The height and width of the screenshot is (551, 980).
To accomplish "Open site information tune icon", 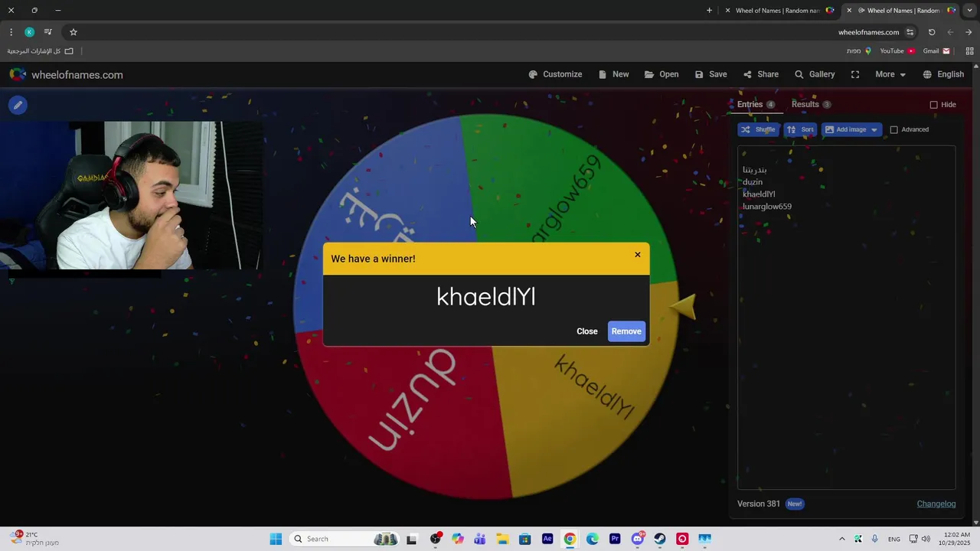I will point(910,32).
